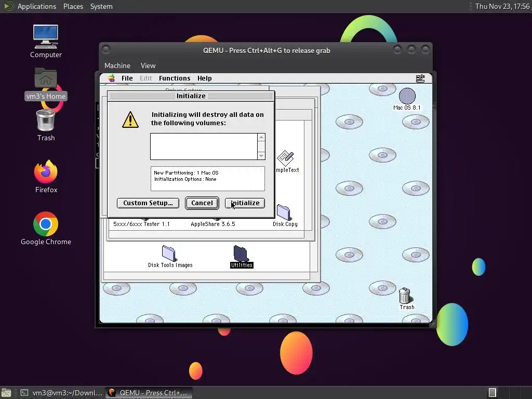Click the show desktop icon in taskbar
The image size is (532, 399).
click(6, 393)
